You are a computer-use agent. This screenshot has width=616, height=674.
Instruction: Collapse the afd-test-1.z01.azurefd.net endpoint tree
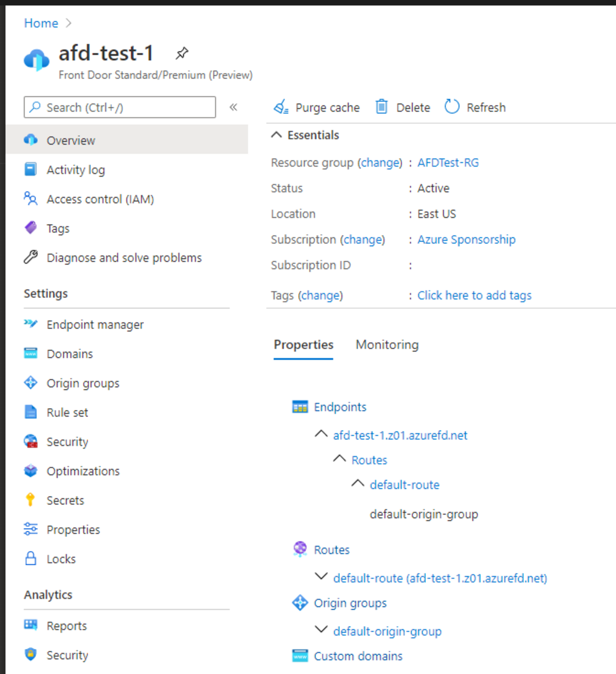(321, 434)
